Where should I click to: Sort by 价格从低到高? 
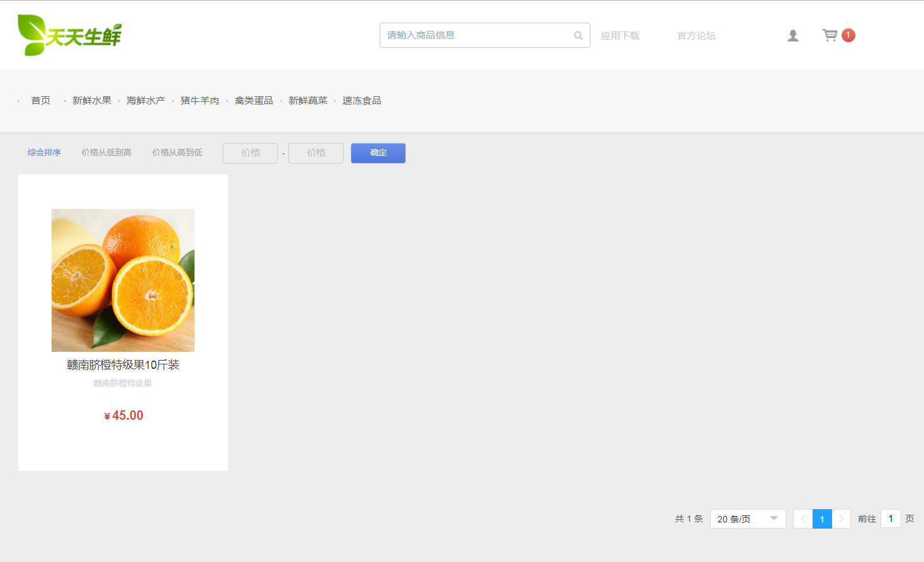(106, 152)
